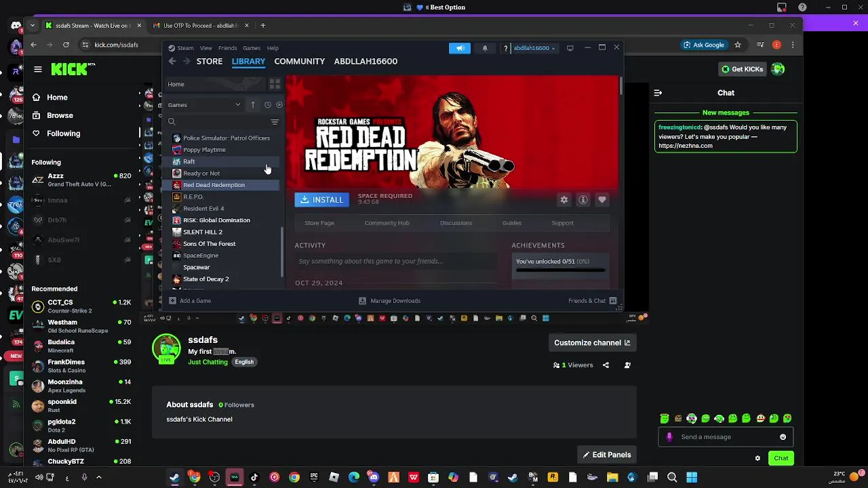Open the game info icon
The image size is (868, 488).
click(x=583, y=200)
